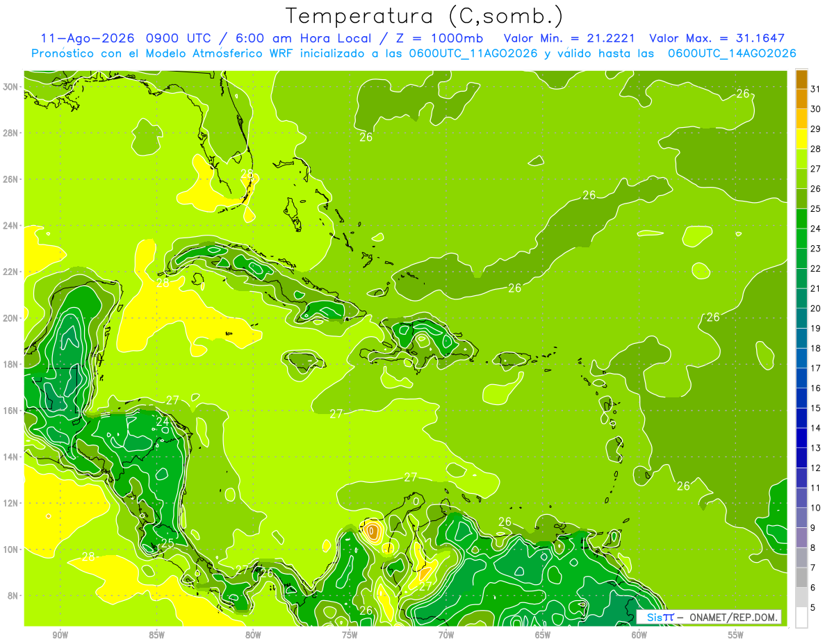Select the "0600UTC_11AGO2026" initialization time text

click(472, 53)
